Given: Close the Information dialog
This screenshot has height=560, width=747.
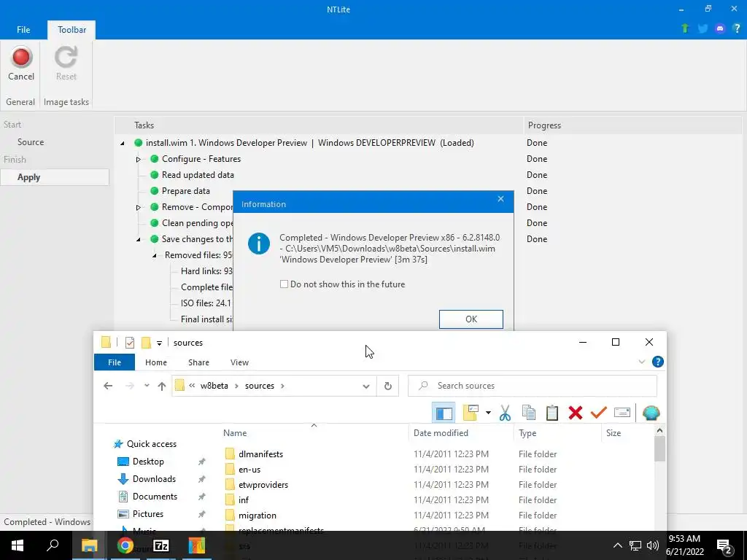Looking at the screenshot, I should (500, 199).
